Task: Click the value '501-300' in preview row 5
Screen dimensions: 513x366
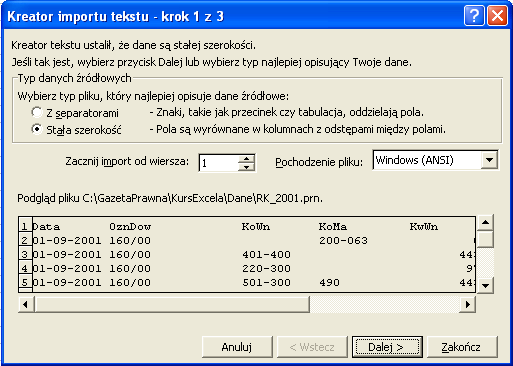Action: (266, 283)
